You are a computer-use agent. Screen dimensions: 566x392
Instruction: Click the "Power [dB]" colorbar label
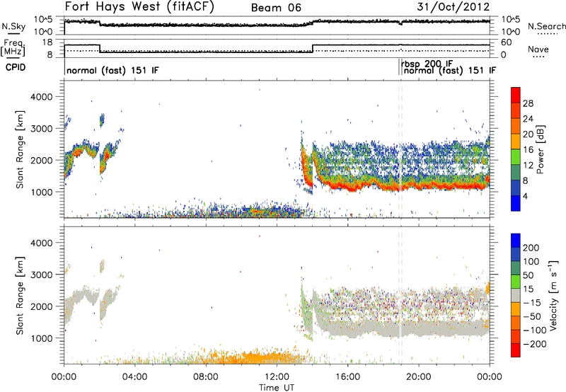click(540, 149)
